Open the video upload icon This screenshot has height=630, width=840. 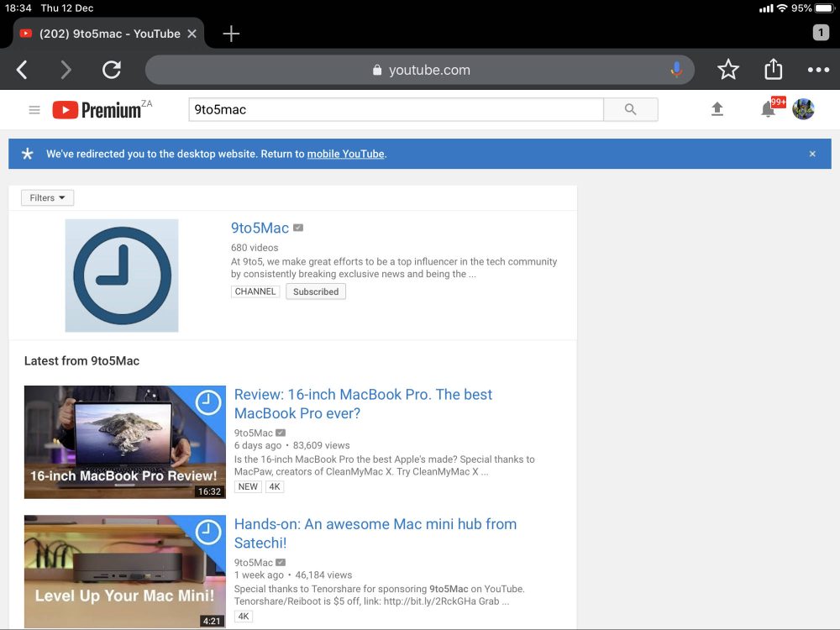click(x=717, y=109)
